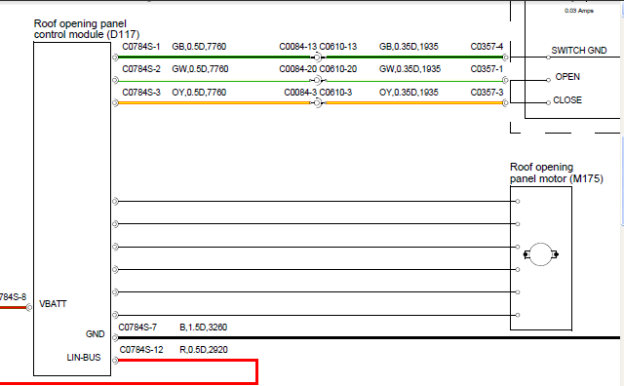Image resolution: width=624 pixels, height=386 pixels.
Task: Click inline connector symbol on dark green GB wire
Action: pos(317,57)
